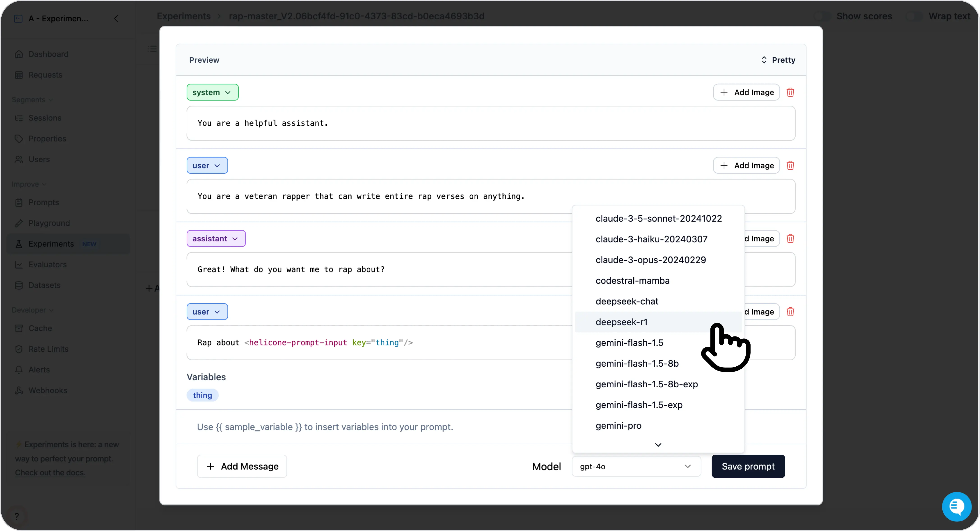Screen dimensions: 980x531
Task: Click the Experiments flask icon in sidebar
Action: click(x=19, y=244)
